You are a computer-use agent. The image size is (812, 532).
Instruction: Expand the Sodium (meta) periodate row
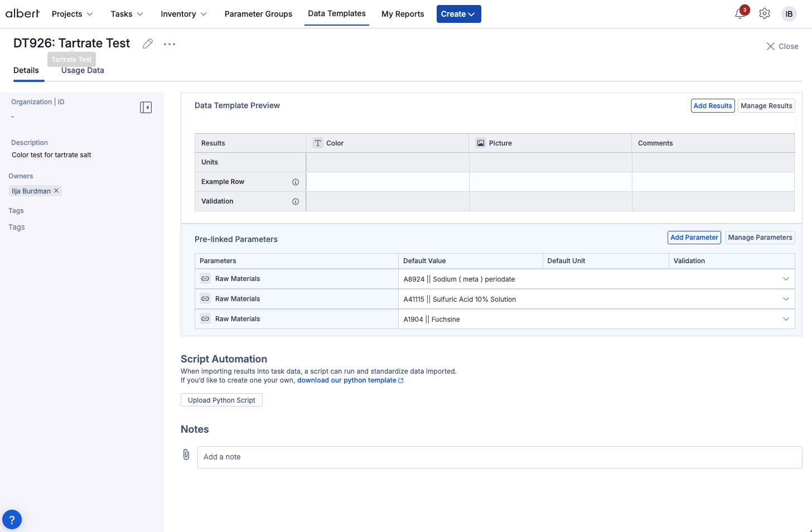click(x=786, y=279)
